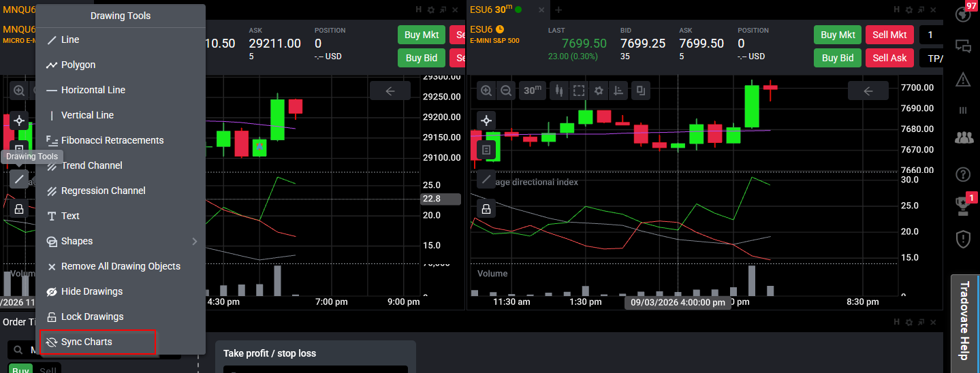Viewport: 980px width, 373px height.
Task: Open the TP/ dropdown on ESU6
Action: 932,58
